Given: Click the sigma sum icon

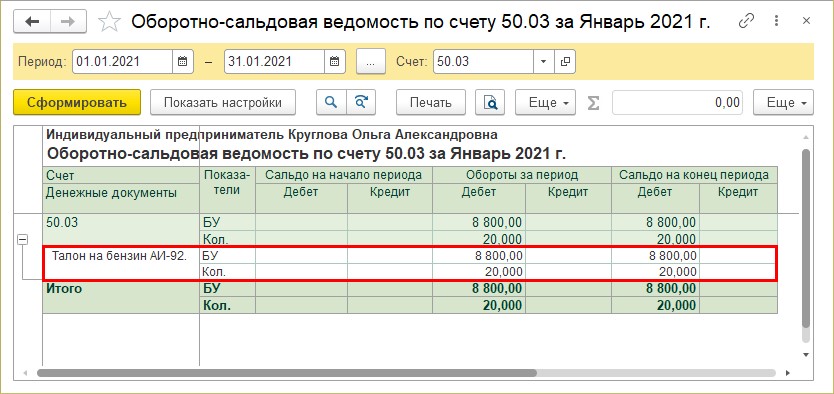Looking at the screenshot, I should coord(593,103).
